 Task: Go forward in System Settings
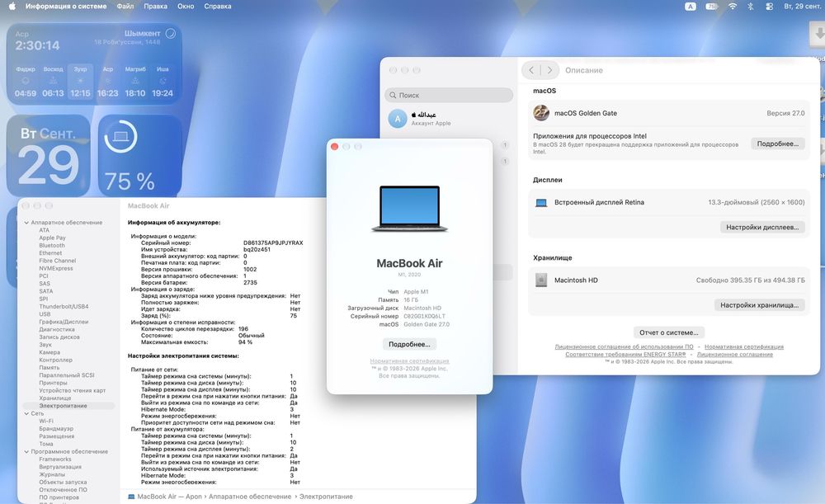pos(549,70)
